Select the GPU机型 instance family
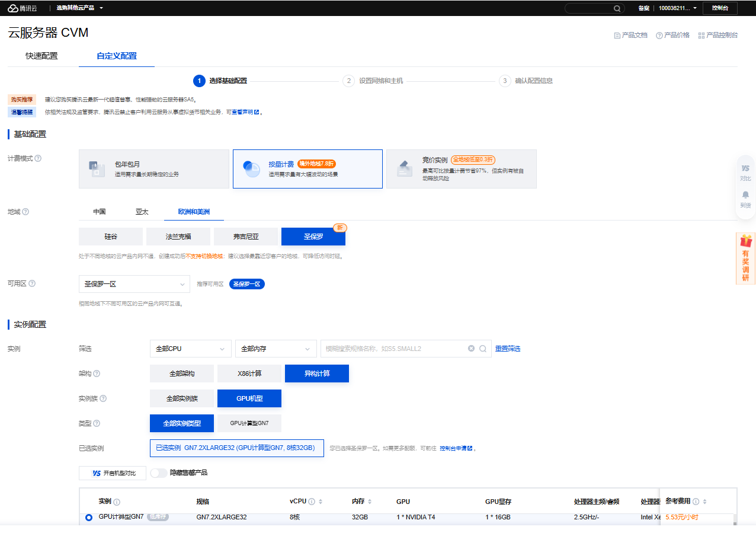Image resolution: width=756 pixels, height=533 pixels. (249, 398)
